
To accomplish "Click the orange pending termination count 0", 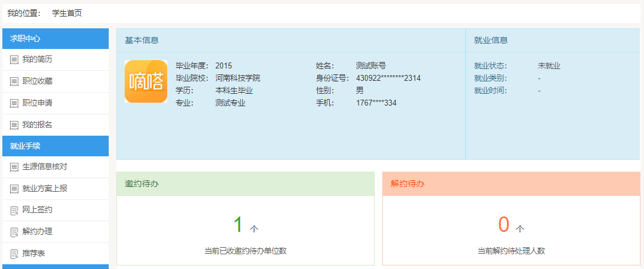I will click(x=503, y=225).
